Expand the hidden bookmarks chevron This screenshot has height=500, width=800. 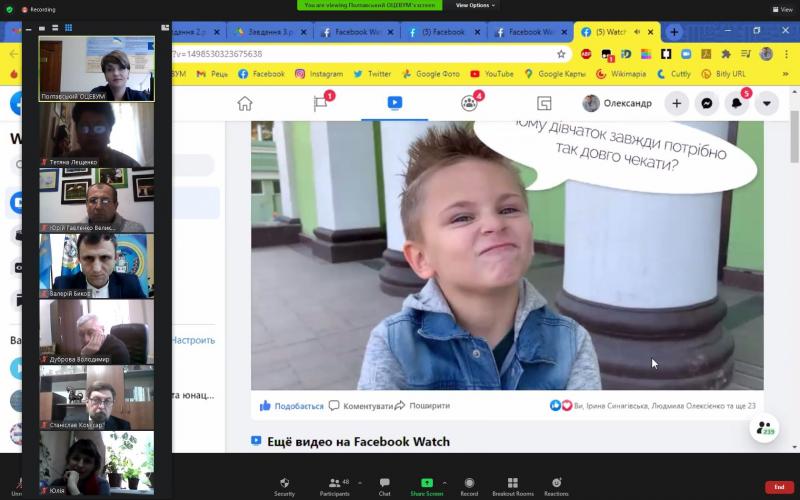coord(785,74)
